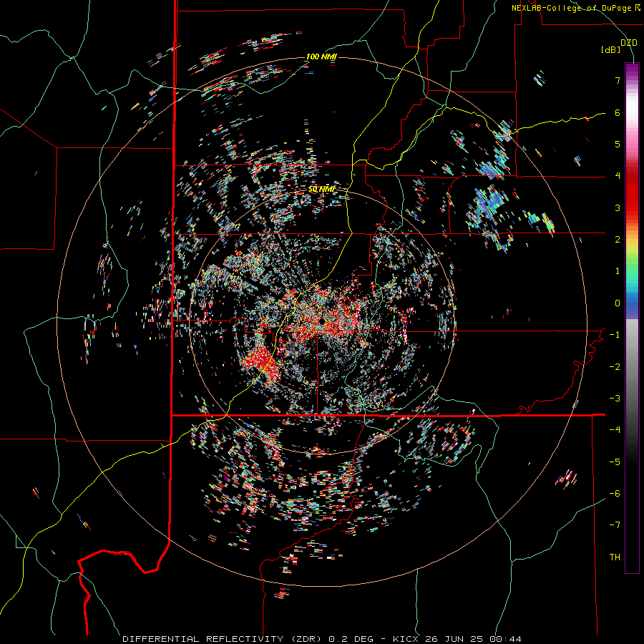This screenshot has width=644, height=644.
Task: Click the -5 tick label on the dB scale
Action: (615, 462)
